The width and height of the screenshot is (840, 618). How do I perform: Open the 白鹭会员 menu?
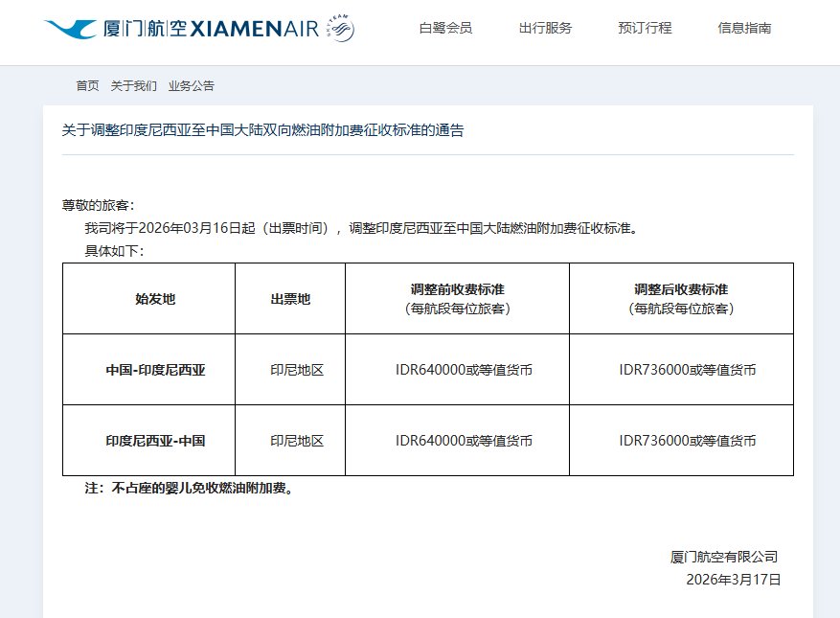[x=445, y=29]
